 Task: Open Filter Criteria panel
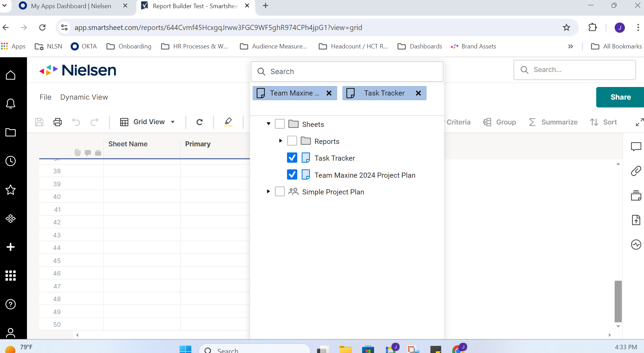457,122
